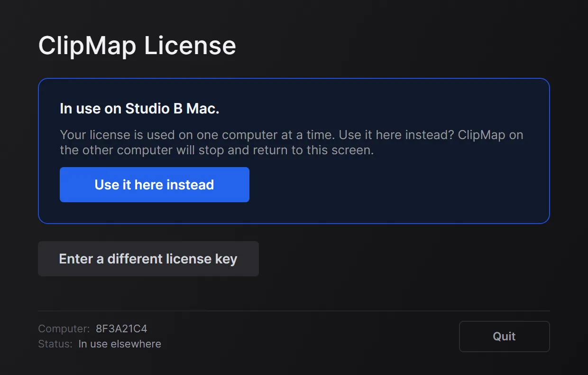This screenshot has width=588, height=375.
Task: Quit the ClipMap license screen
Action: [x=504, y=337]
